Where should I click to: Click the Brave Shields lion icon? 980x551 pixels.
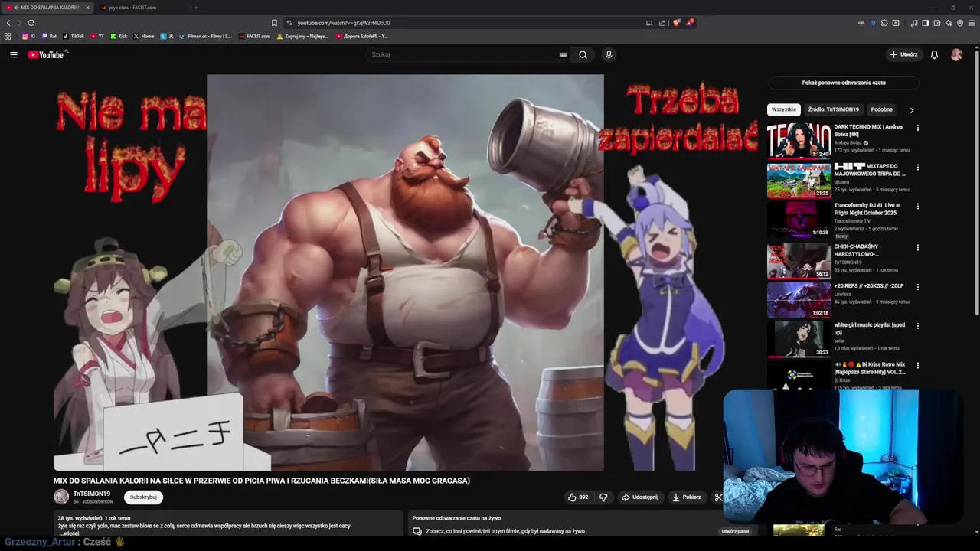[x=676, y=23]
